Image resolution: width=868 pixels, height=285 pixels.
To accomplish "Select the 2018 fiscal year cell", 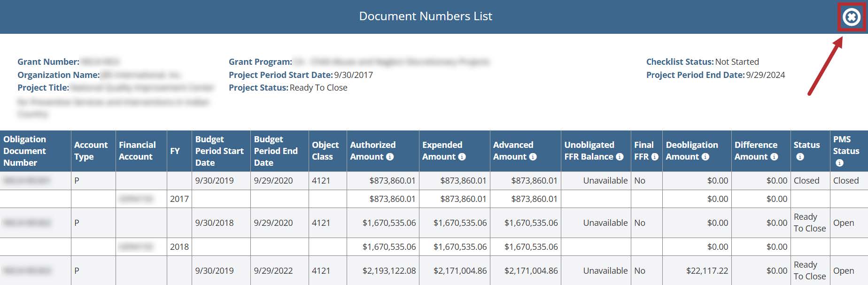I will [179, 247].
